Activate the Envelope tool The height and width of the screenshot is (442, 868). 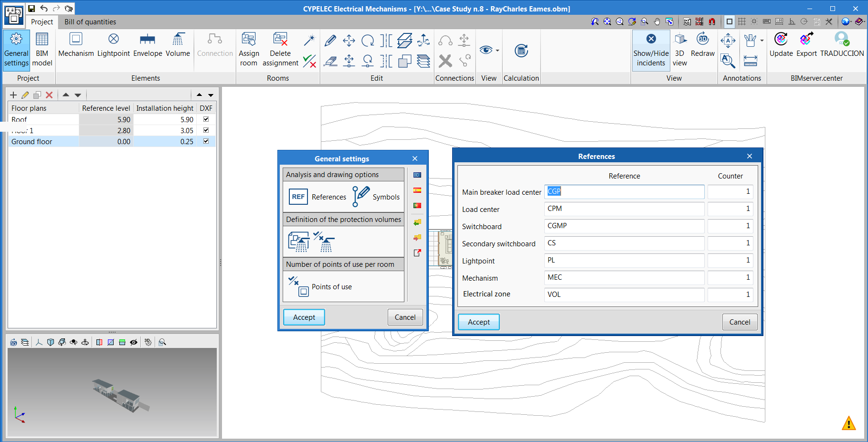(x=148, y=46)
